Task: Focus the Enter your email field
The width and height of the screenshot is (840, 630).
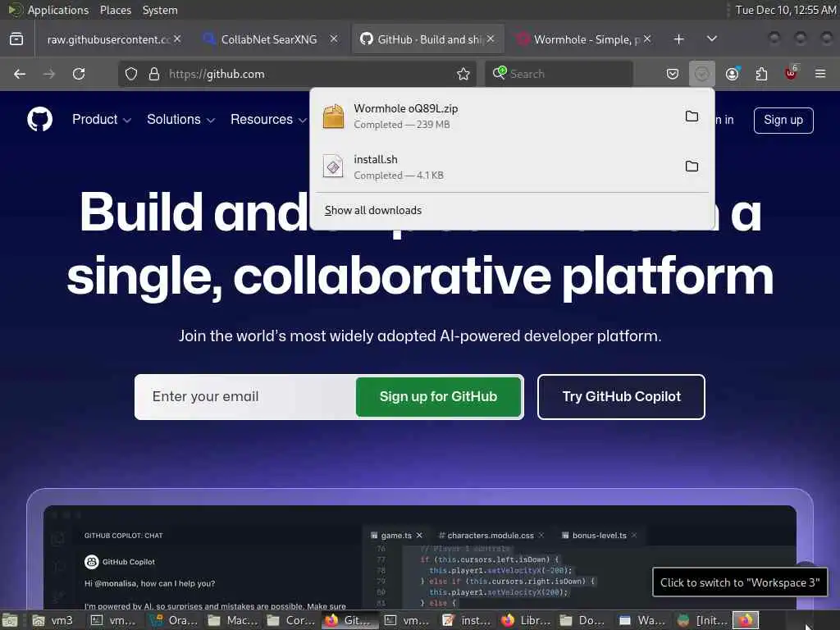Action: click(x=245, y=397)
